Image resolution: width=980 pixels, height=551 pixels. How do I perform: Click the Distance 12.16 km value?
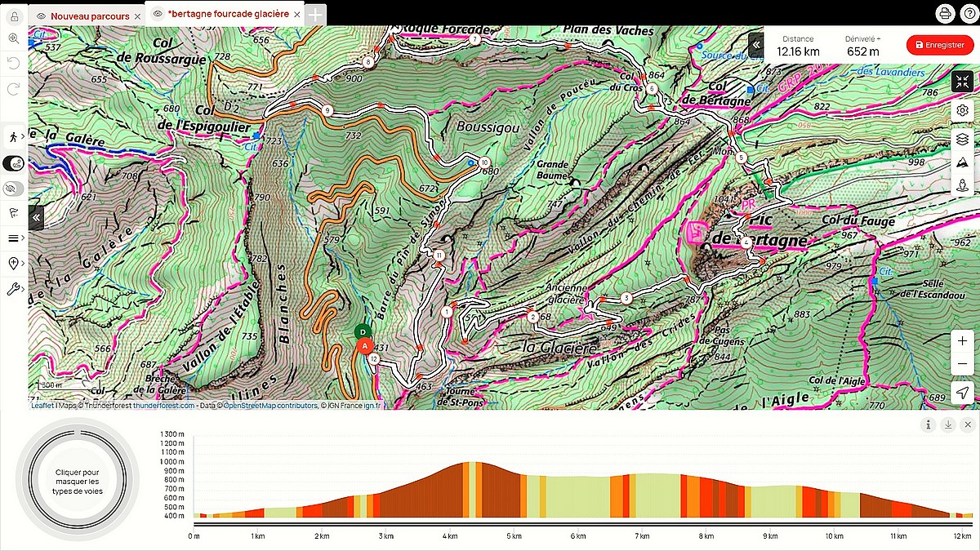tap(798, 51)
